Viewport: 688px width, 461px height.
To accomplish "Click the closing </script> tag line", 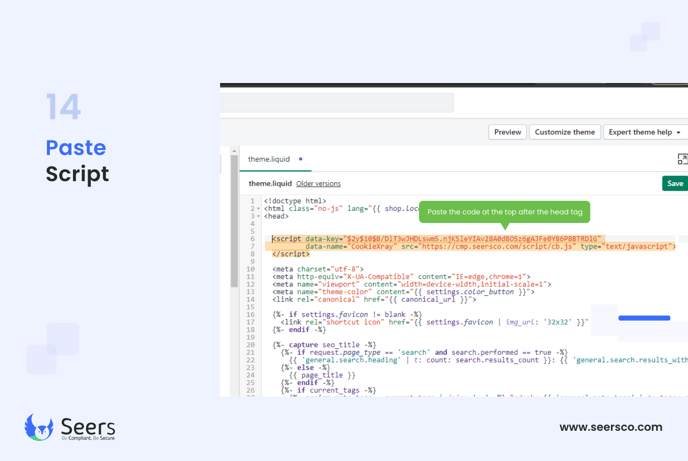I will [x=290, y=254].
